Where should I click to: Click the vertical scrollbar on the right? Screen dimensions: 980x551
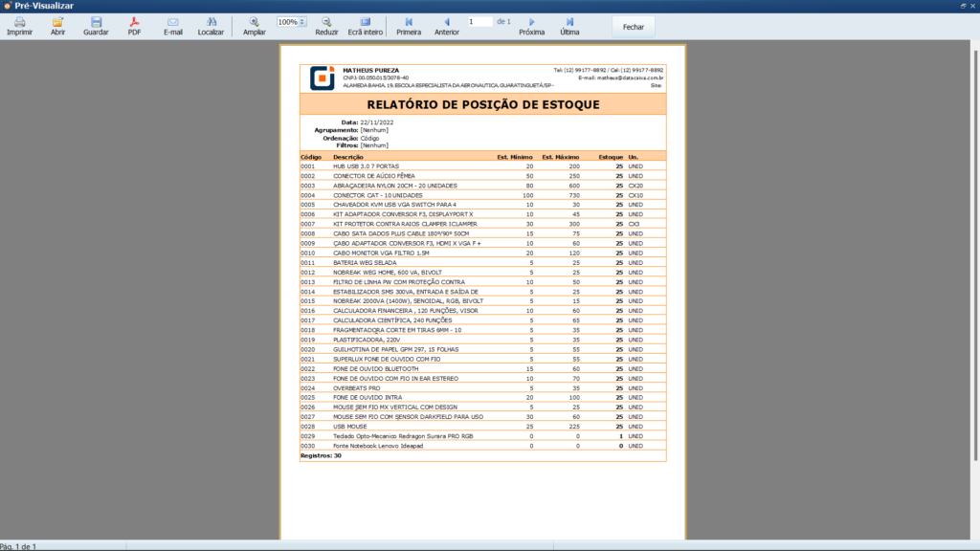975,287
